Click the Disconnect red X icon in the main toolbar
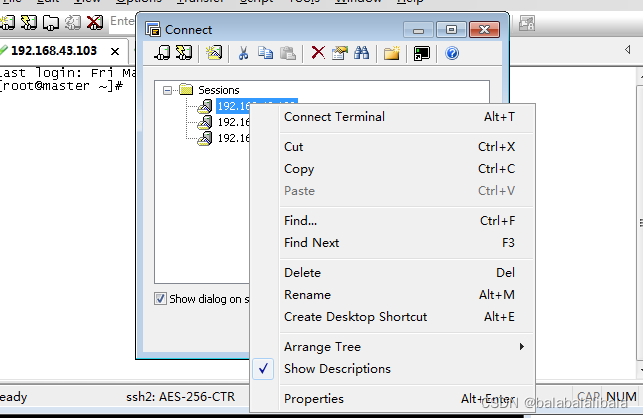 [95, 22]
